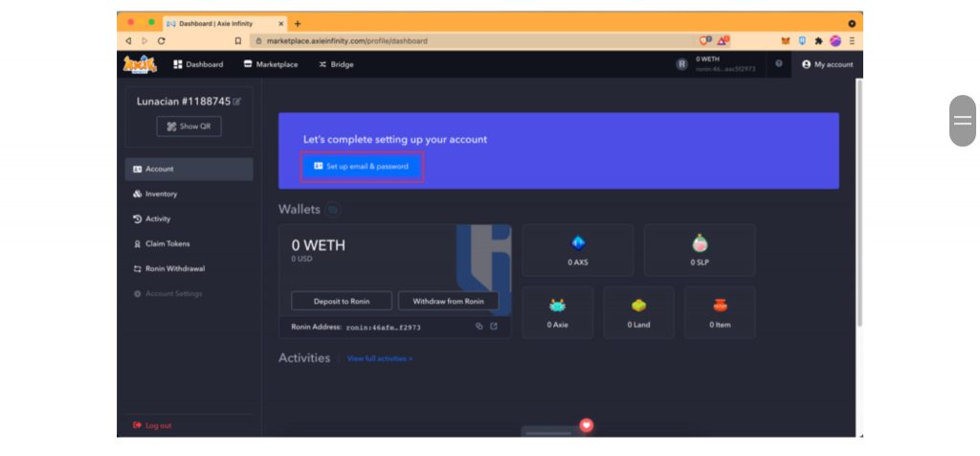Click Deposit to Ronin
This screenshot has width=980, height=456.
[x=342, y=301]
